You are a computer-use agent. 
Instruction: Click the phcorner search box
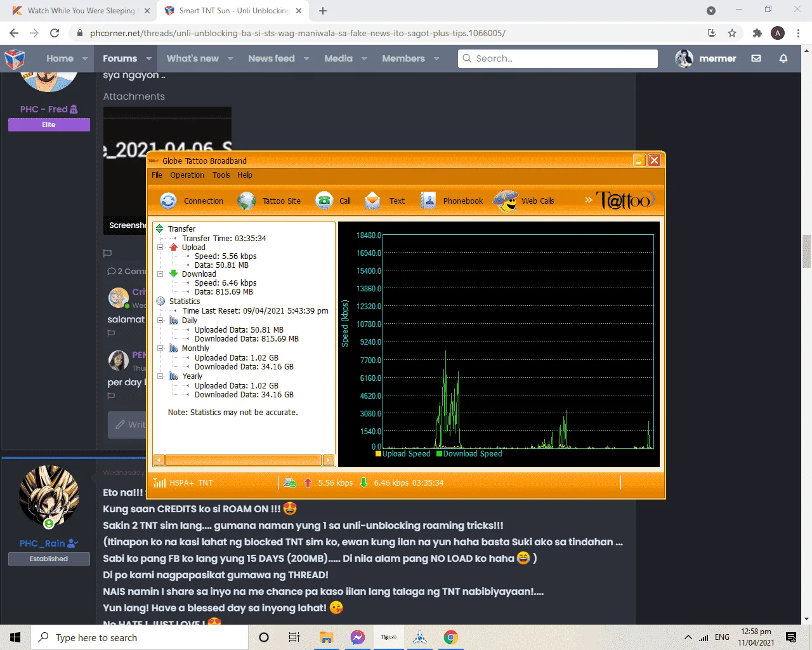coord(558,58)
